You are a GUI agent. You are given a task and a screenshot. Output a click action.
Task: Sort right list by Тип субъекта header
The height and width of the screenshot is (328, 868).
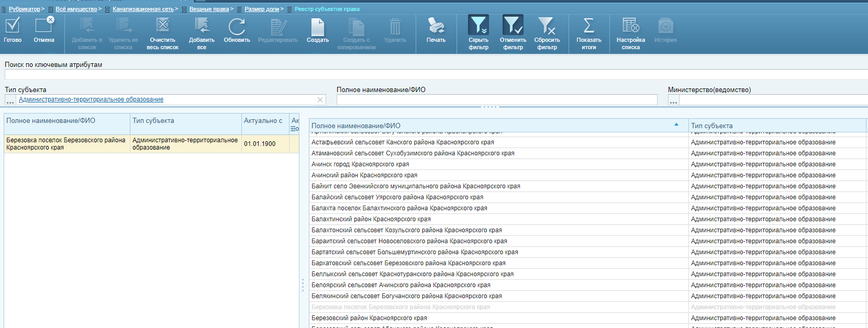coord(777,126)
